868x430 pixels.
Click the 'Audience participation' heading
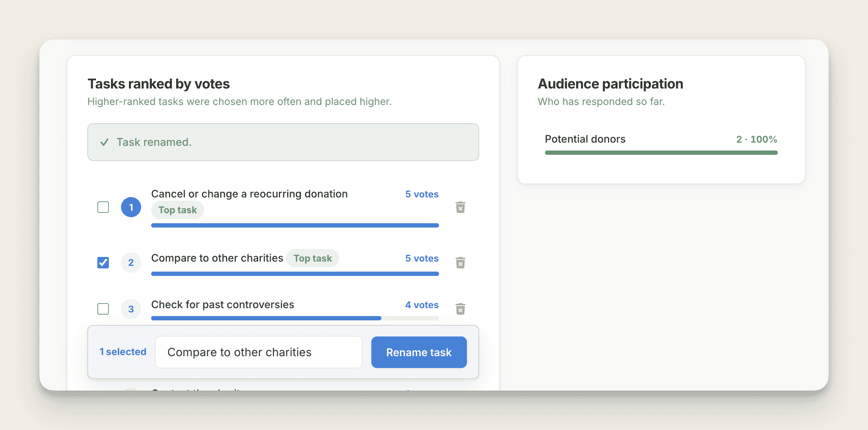[x=611, y=84]
